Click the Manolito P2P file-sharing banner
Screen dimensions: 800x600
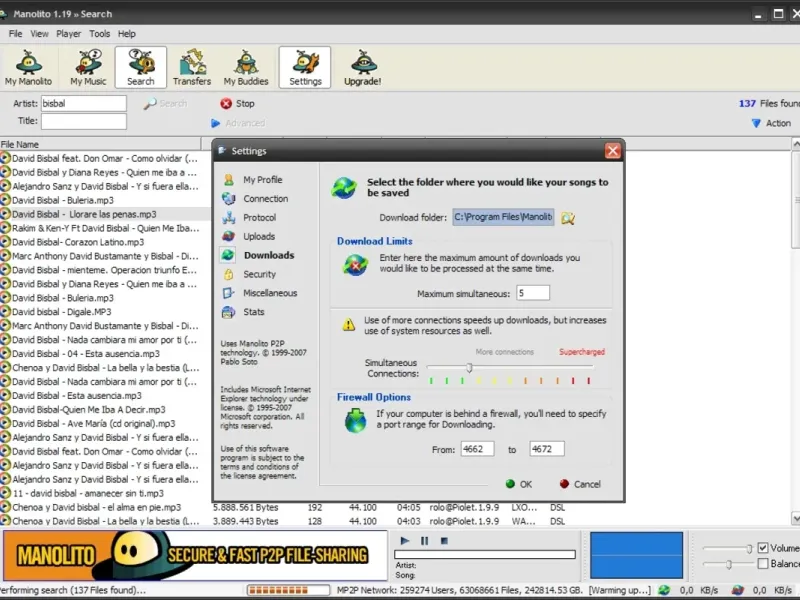[x=195, y=555]
